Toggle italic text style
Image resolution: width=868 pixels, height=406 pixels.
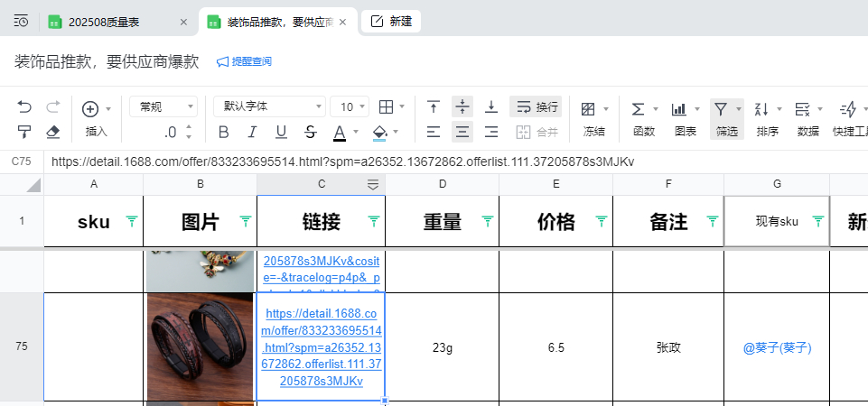[252, 132]
